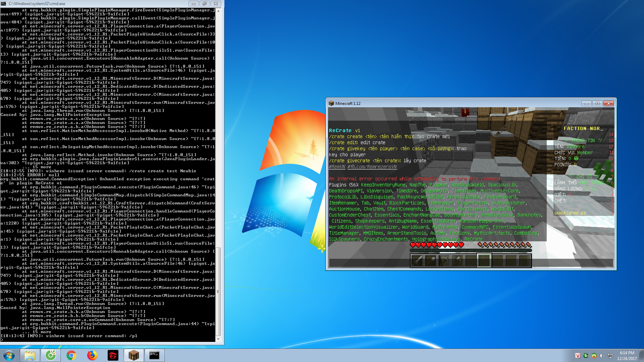Click the fb.com/RemrezeroVN link in chat

[x=372, y=167]
